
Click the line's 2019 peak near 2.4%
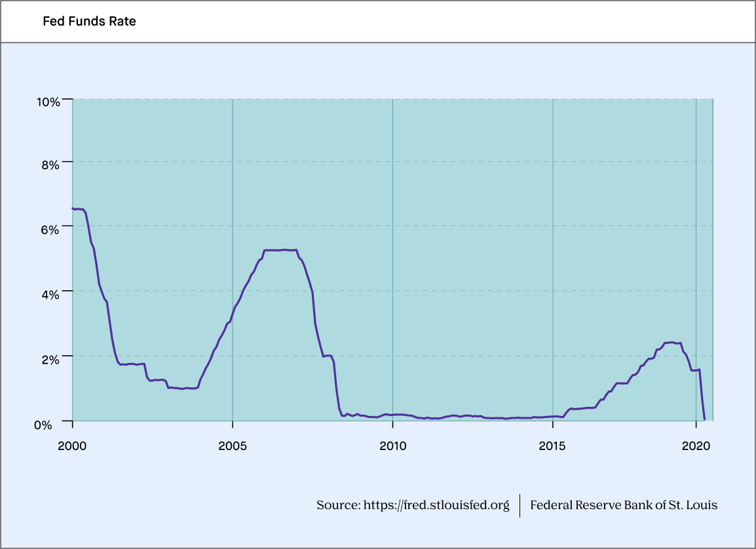[671, 342]
